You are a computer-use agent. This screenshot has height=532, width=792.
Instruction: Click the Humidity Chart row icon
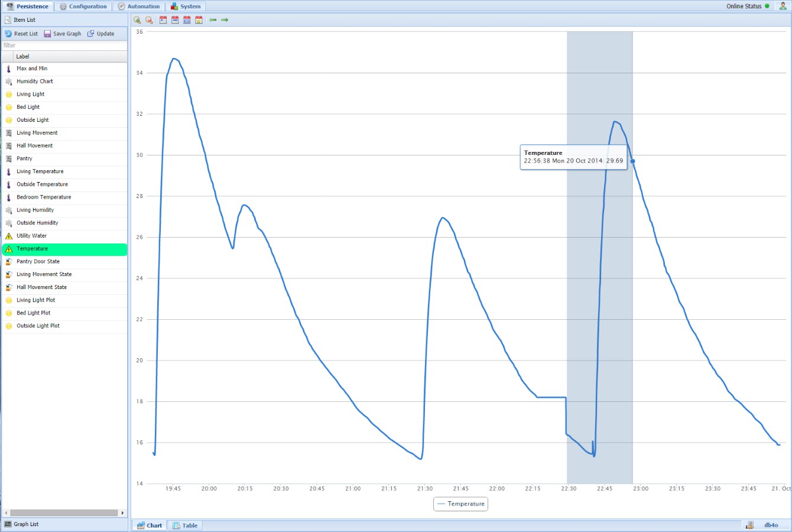click(x=8, y=82)
